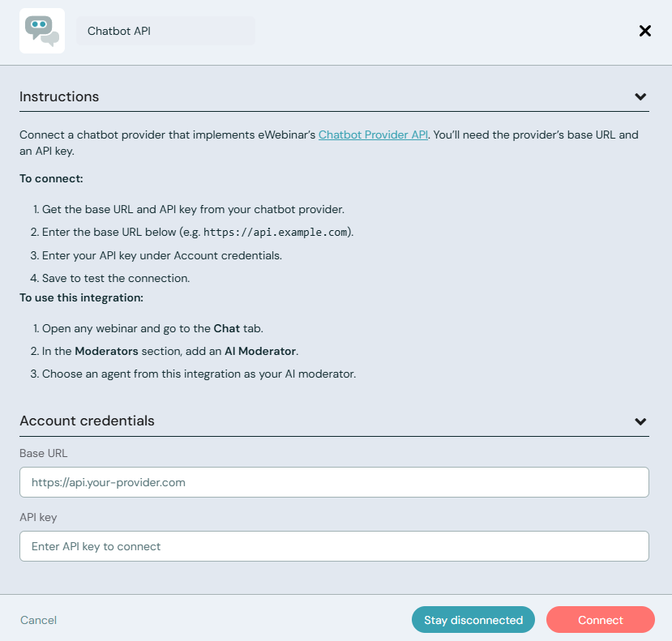Edit the Chatbot API name field
This screenshot has width=672, height=641.
pyautogui.click(x=165, y=31)
